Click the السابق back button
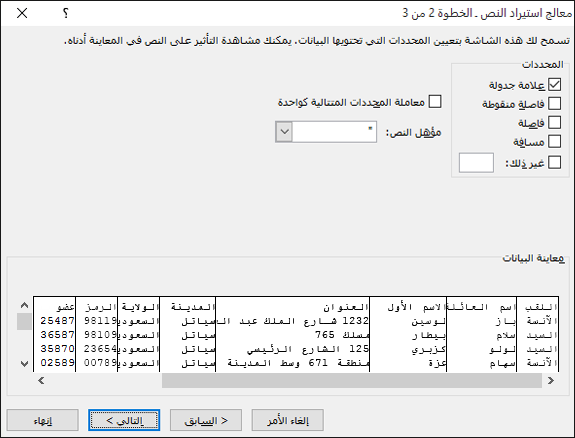Viewport: 575px width, 438px height. point(206,420)
